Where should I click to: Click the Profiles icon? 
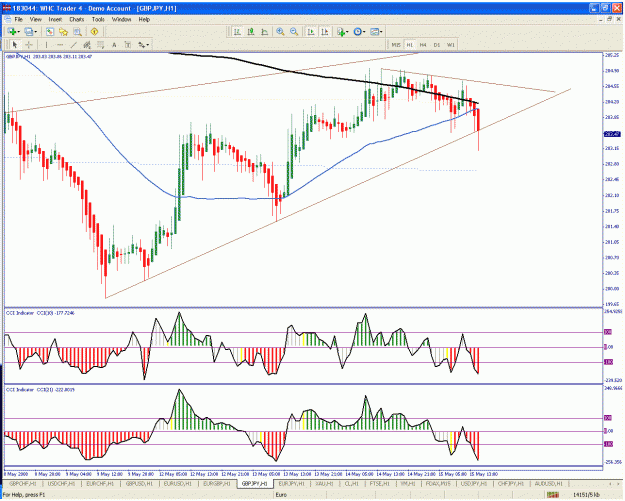click(29, 31)
